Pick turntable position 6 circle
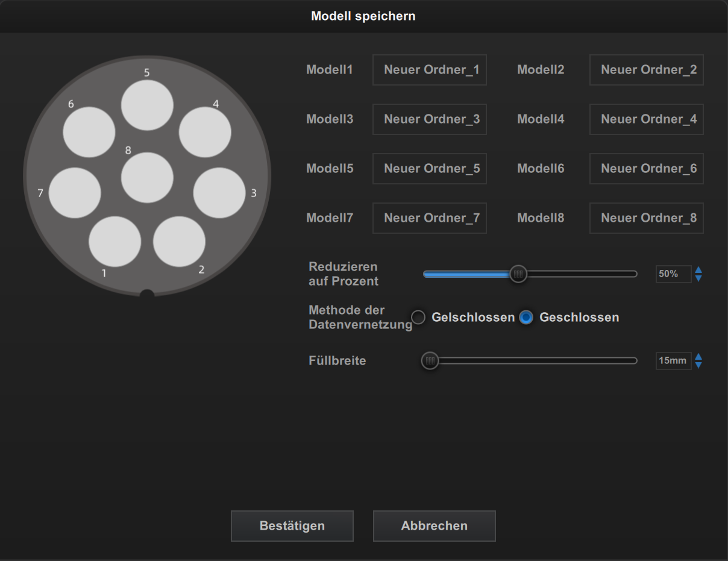The image size is (728, 561). click(89, 132)
